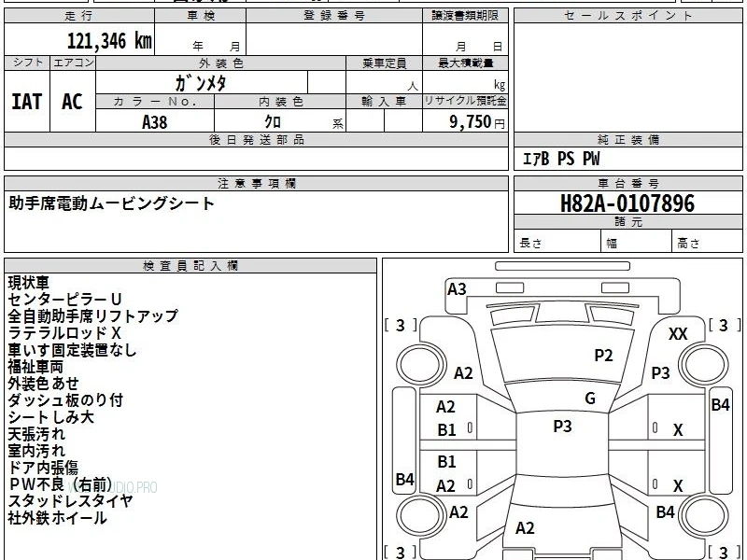Click the カラーNo. label
Image resolution: width=747 pixels, height=560 pixels.
(x=155, y=102)
